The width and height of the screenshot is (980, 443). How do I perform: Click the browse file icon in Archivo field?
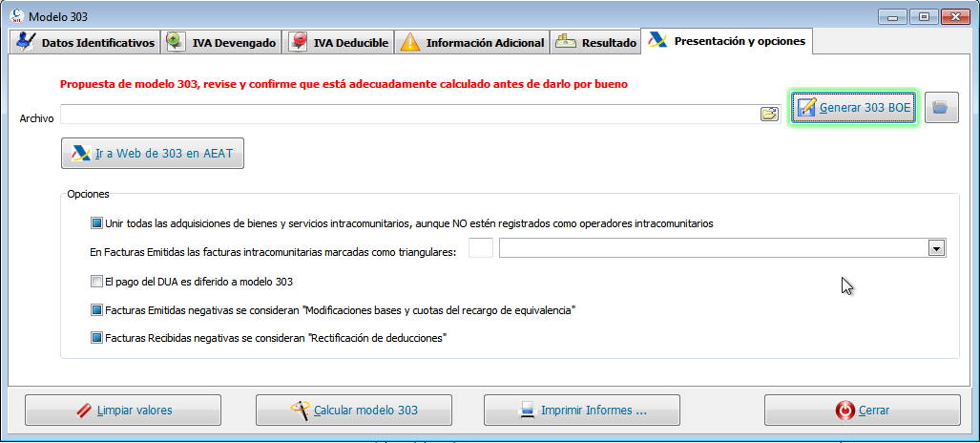[769, 114]
